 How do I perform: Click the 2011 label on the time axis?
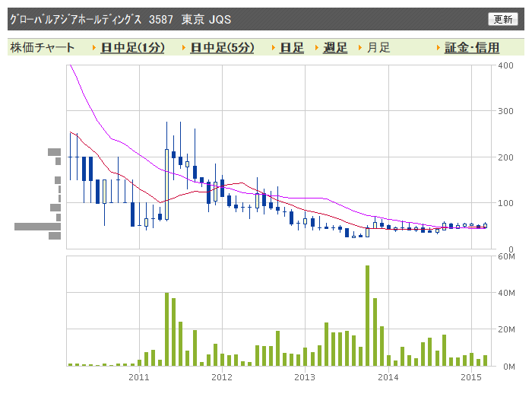pyautogui.click(x=139, y=377)
